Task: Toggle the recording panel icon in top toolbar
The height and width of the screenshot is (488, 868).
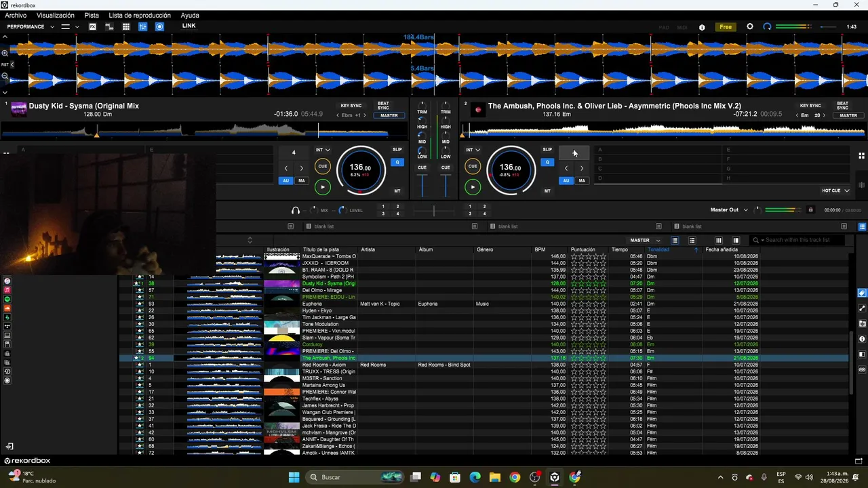Action: pyautogui.click(x=159, y=26)
